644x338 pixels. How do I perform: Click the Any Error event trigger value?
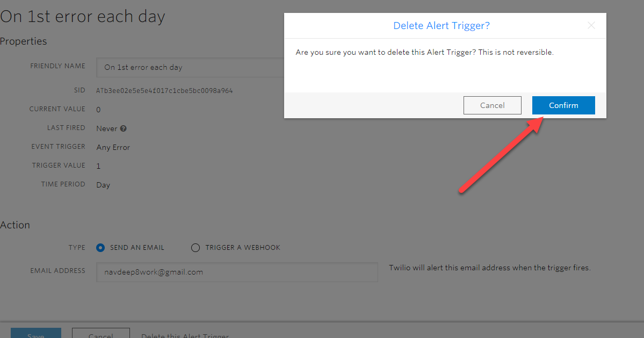(x=113, y=147)
